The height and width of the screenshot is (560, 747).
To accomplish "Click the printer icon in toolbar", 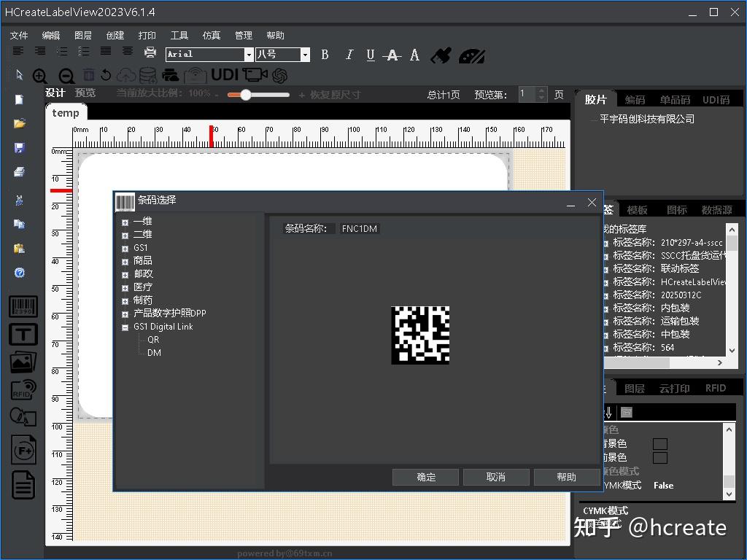I will pos(150,52).
